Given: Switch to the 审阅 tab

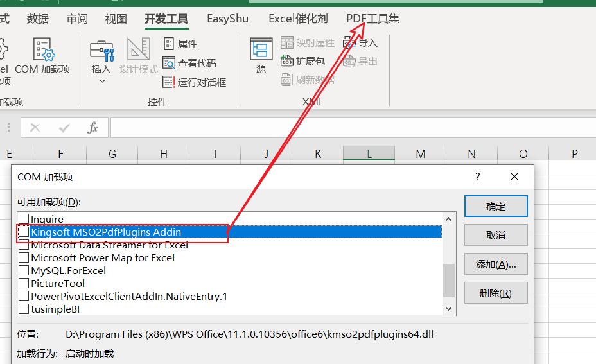Looking at the screenshot, I should tap(77, 19).
